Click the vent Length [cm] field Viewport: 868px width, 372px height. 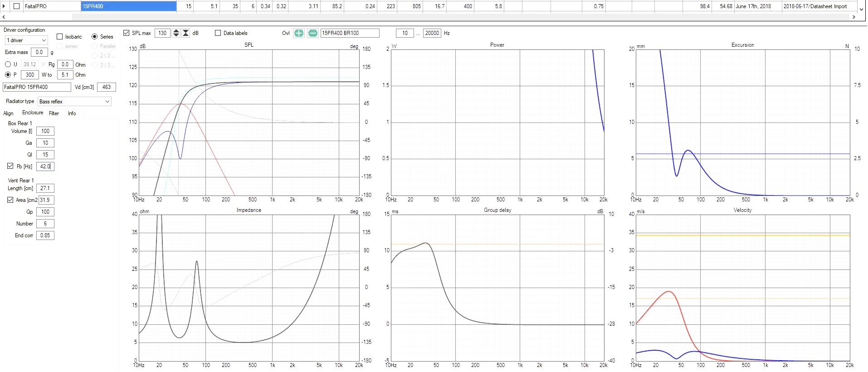[x=45, y=188]
